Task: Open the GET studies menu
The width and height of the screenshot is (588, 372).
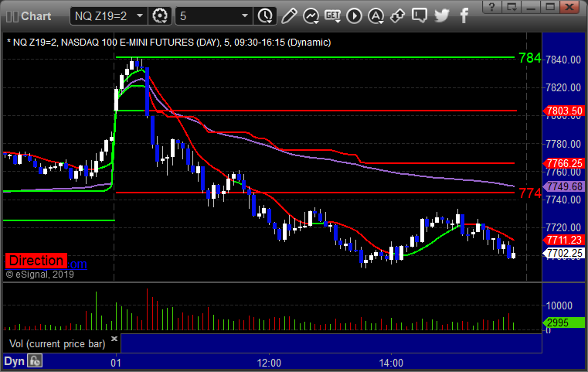Action: click(332, 16)
